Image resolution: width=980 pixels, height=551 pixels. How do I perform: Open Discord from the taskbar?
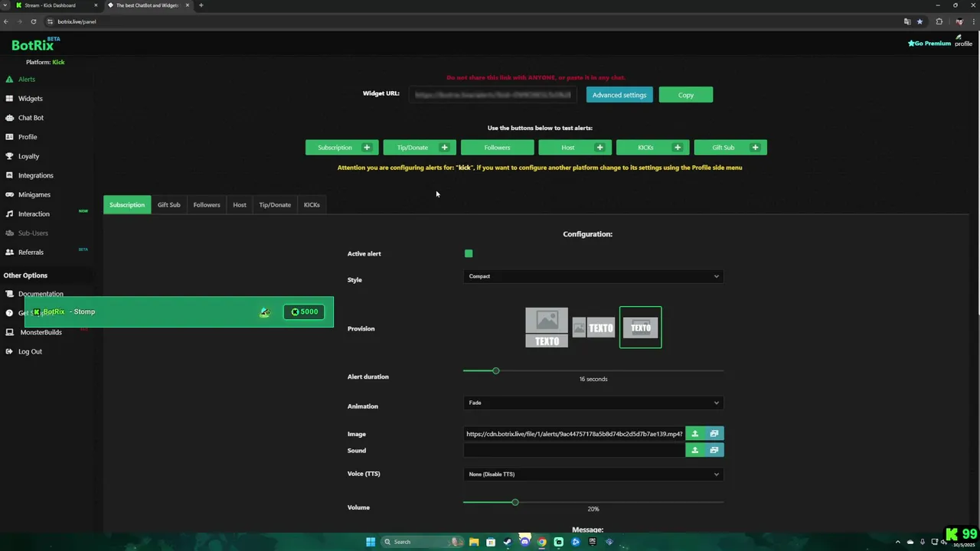[x=524, y=542]
